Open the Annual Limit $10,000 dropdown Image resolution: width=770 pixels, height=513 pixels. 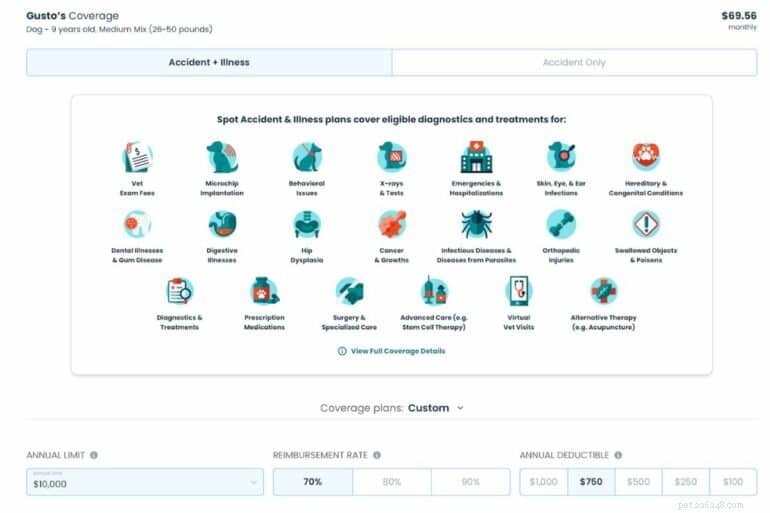pyautogui.click(x=145, y=482)
